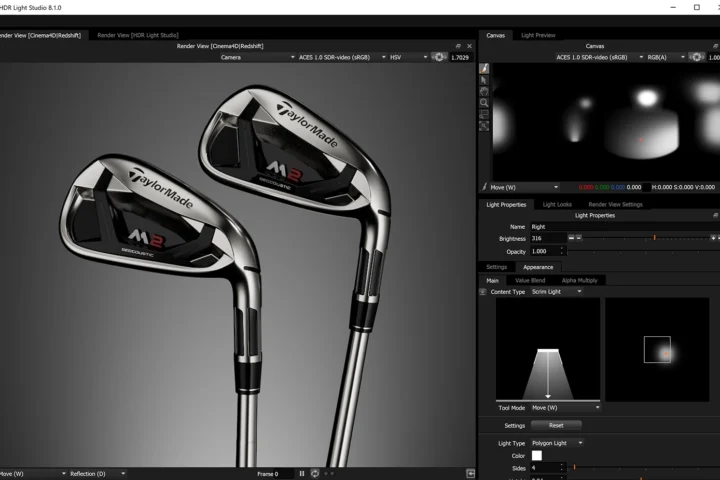Switch to the Render View Settings tab

[615, 204]
